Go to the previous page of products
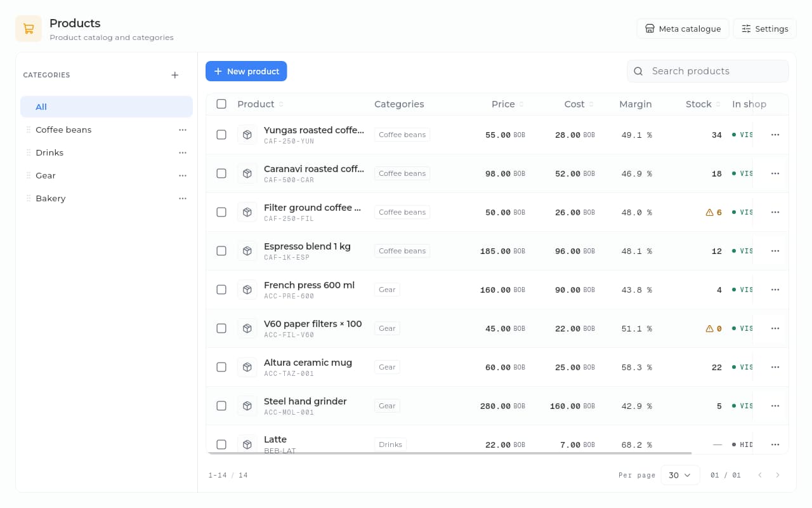812x508 pixels. click(760, 475)
